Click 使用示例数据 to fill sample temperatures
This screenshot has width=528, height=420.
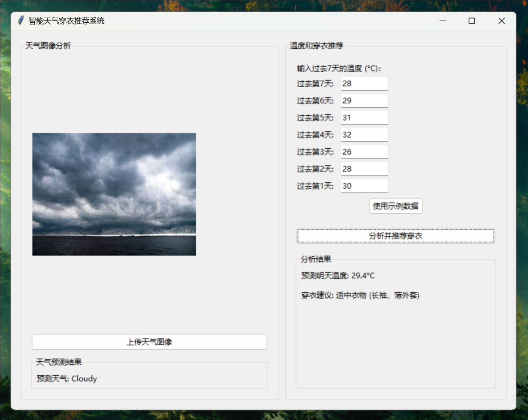click(395, 206)
